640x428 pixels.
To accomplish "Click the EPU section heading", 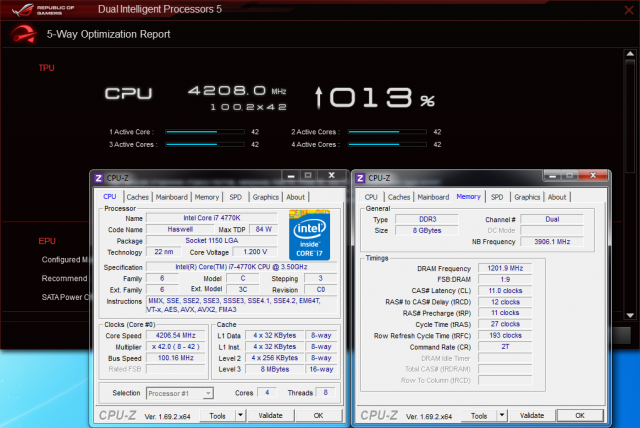I will (x=47, y=241).
